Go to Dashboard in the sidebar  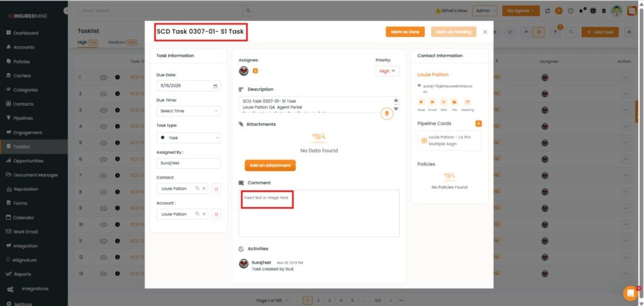click(26, 33)
